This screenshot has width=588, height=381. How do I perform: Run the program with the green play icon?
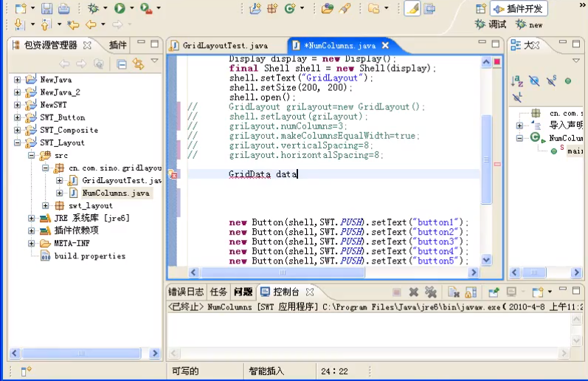click(120, 9)
